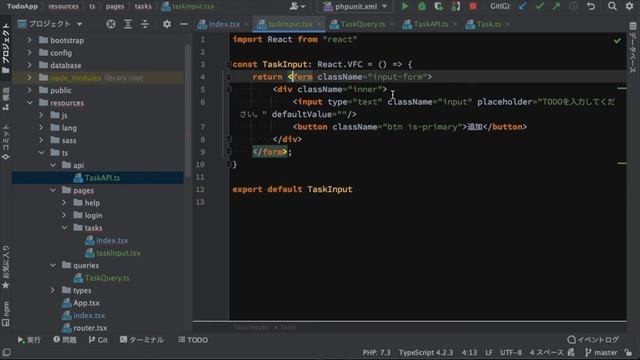Expand the config folder
Screen dimensions: 640x360
point(29,53)
